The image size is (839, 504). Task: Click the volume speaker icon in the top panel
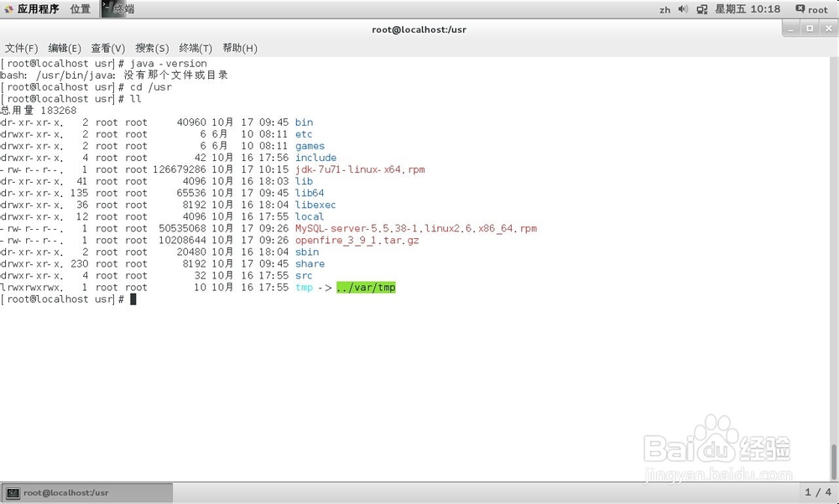(x=682, y=8)
